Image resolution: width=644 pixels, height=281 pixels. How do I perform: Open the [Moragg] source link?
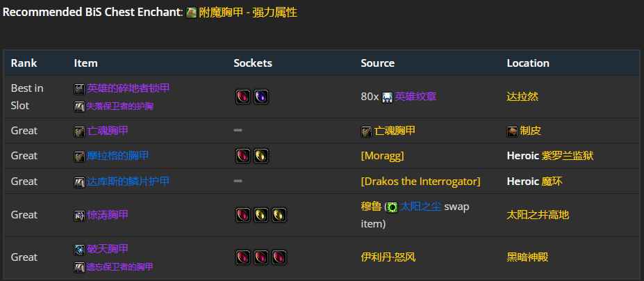[382, 156]
